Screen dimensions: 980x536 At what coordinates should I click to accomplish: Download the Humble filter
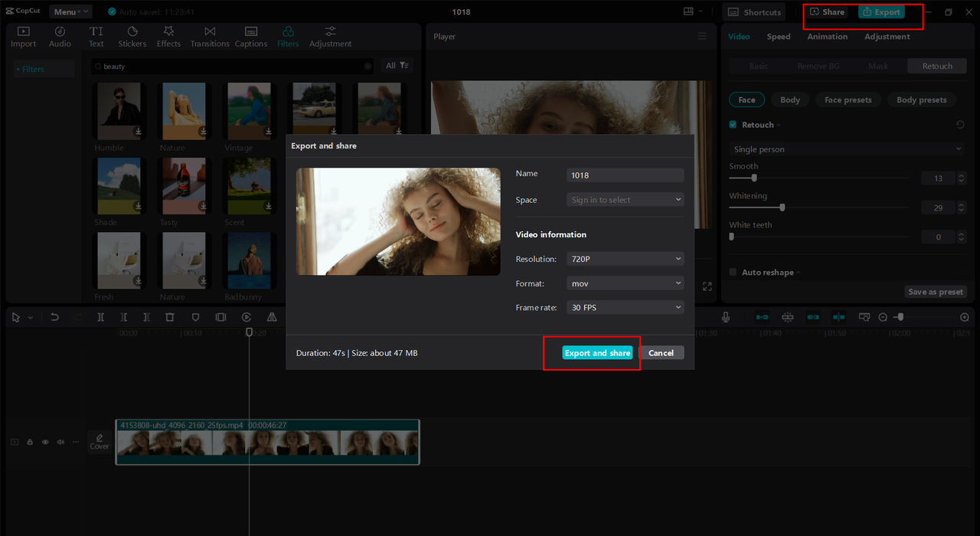tap(138, 131)
